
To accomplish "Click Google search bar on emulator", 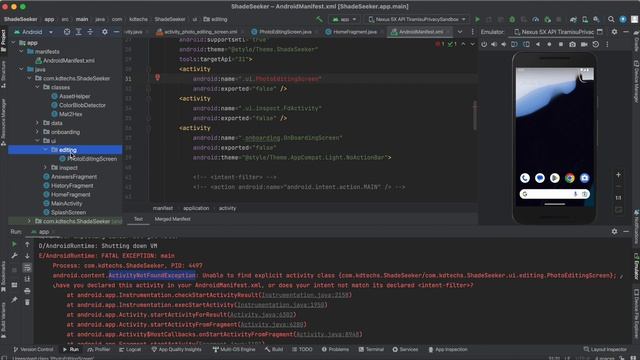I will pos(554,194).
